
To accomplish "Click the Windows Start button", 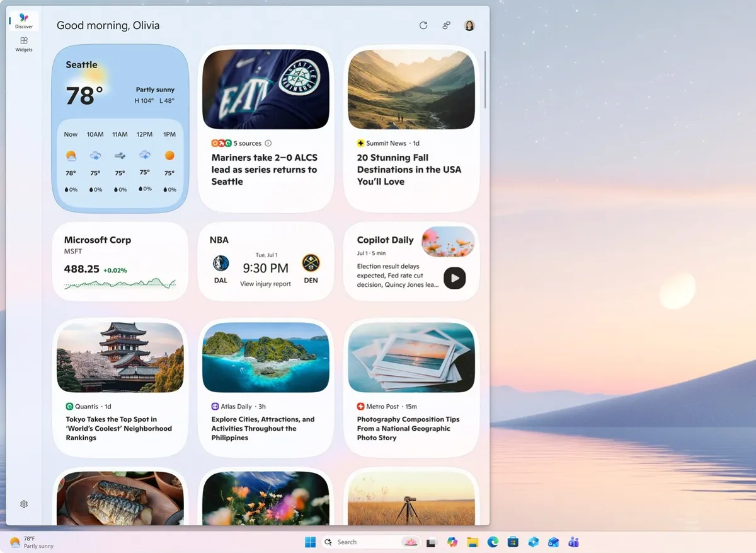I will (x=311, y=542).
